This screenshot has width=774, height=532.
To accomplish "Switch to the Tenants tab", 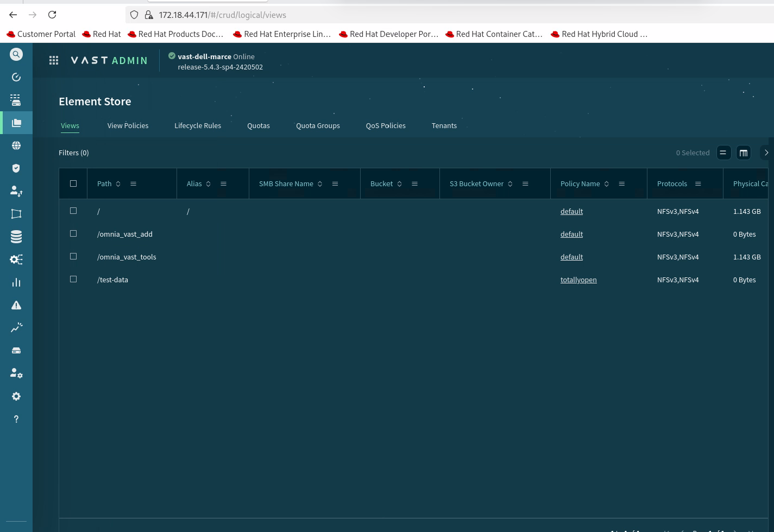I will [444, 125].
